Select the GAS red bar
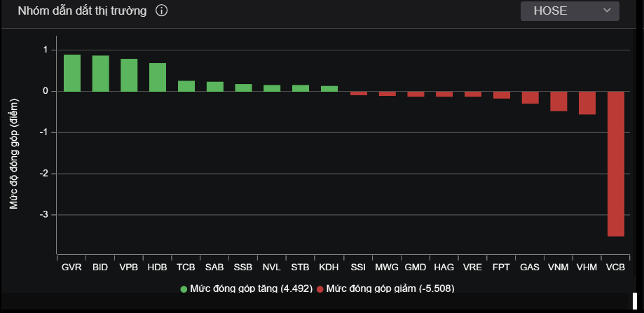Screen dimensions: 644x313 (530, 97)
